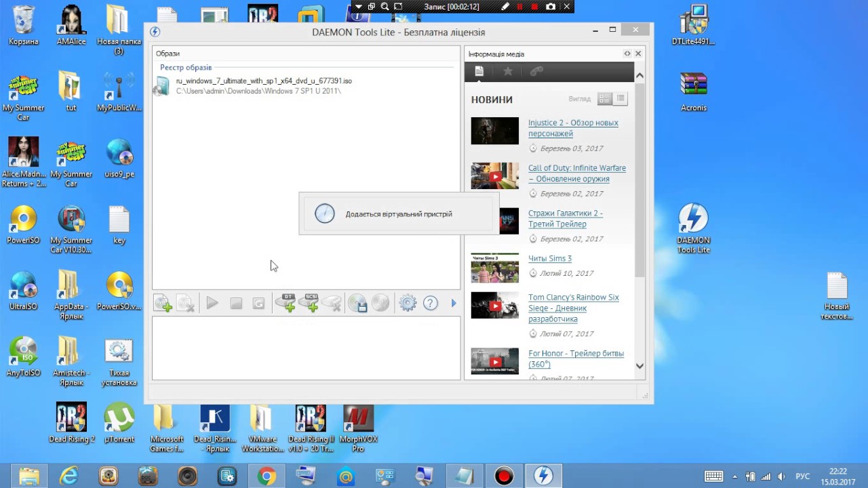The height and width of the screenshot is (488, 868).
Task: Open the on-screen keyboard tray icon
Action: 713,476
